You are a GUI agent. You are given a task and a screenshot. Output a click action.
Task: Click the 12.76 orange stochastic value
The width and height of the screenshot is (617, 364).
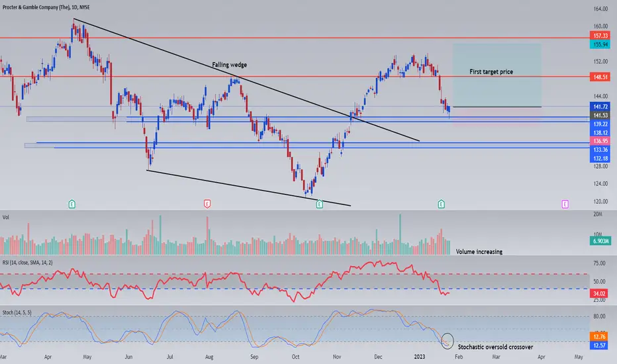[599, 336]
